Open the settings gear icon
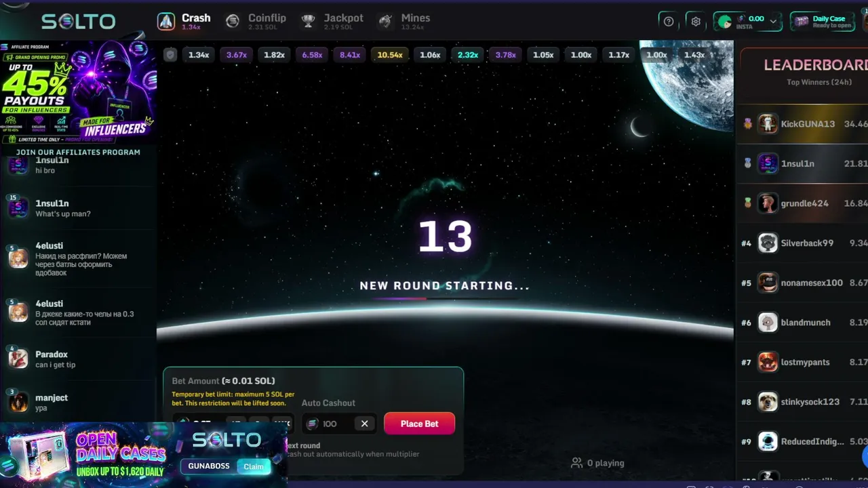This screenshot has height=488, width=868. point(696,22)
